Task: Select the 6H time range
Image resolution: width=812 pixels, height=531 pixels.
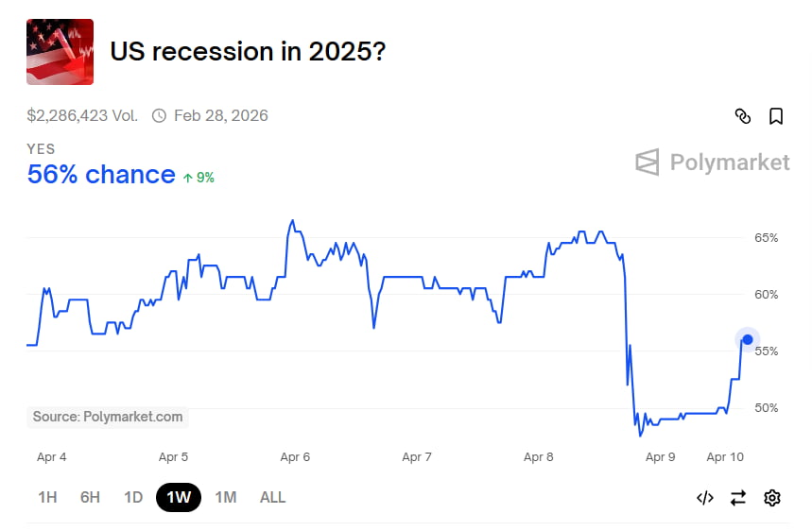Action: pos(90,497)
